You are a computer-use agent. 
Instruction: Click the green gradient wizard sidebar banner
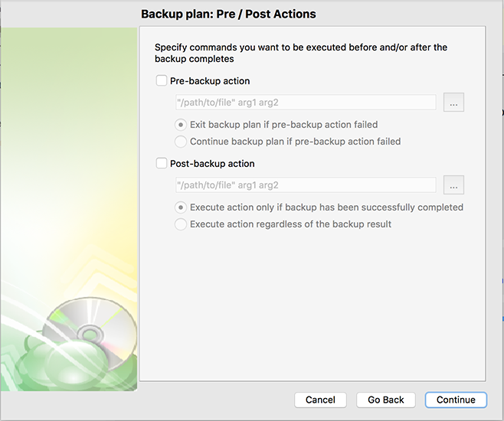(69, 209)
